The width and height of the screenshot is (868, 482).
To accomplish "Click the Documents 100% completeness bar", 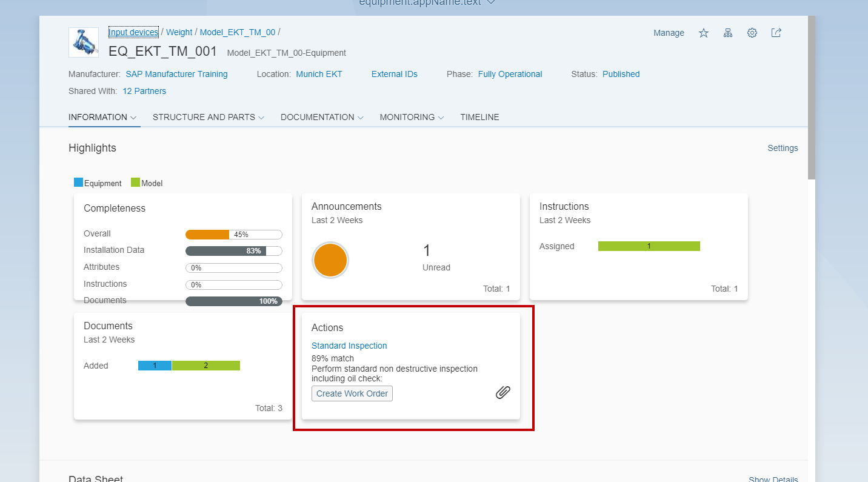I will coord(234,301).
